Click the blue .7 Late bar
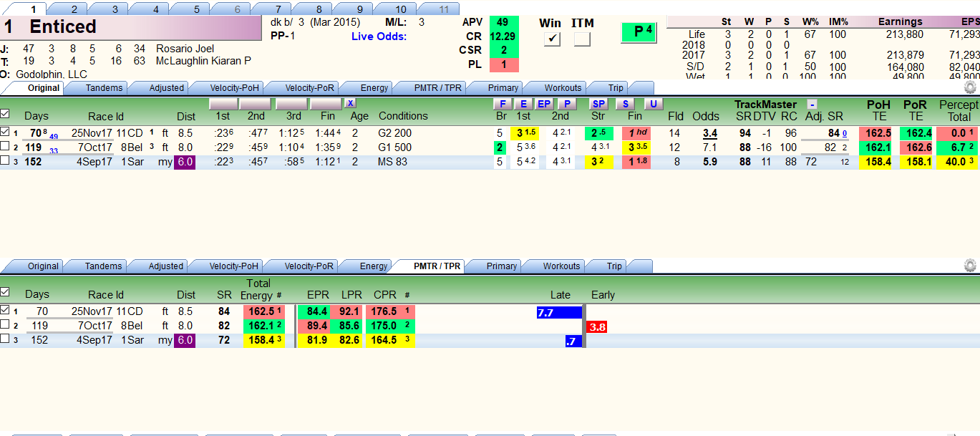980x436 pixels. point(573,341)
